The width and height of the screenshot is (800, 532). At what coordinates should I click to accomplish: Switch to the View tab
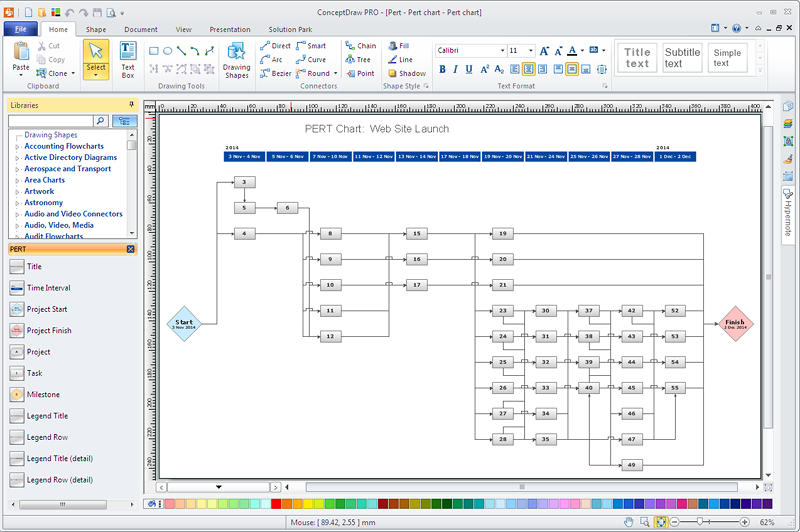pyautogui.click(x=184, y=30)
